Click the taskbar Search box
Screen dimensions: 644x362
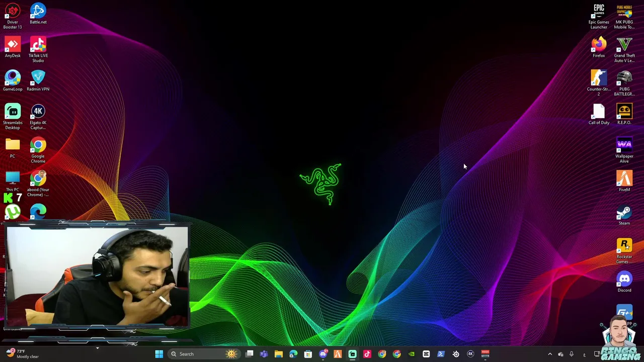tap(204, 354)
